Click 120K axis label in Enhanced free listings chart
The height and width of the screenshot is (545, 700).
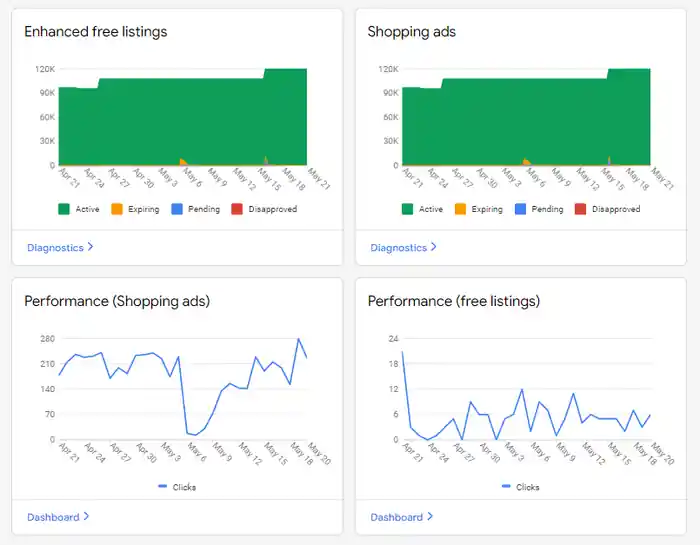(x=45, y=69)
